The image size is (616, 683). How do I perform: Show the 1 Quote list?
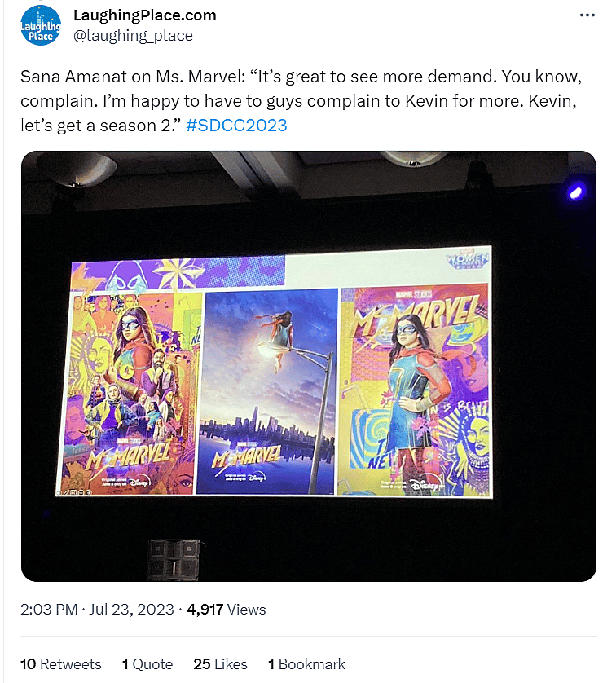tap(147, 663)
